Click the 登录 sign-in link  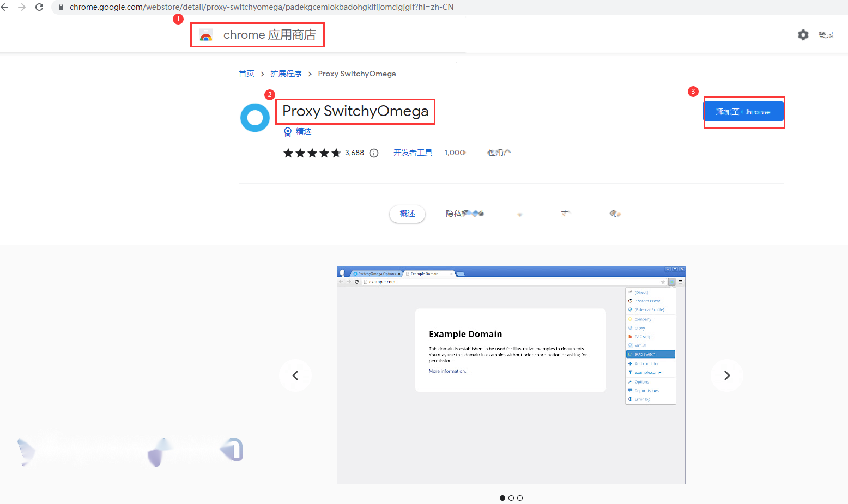[x=826, y=35]
